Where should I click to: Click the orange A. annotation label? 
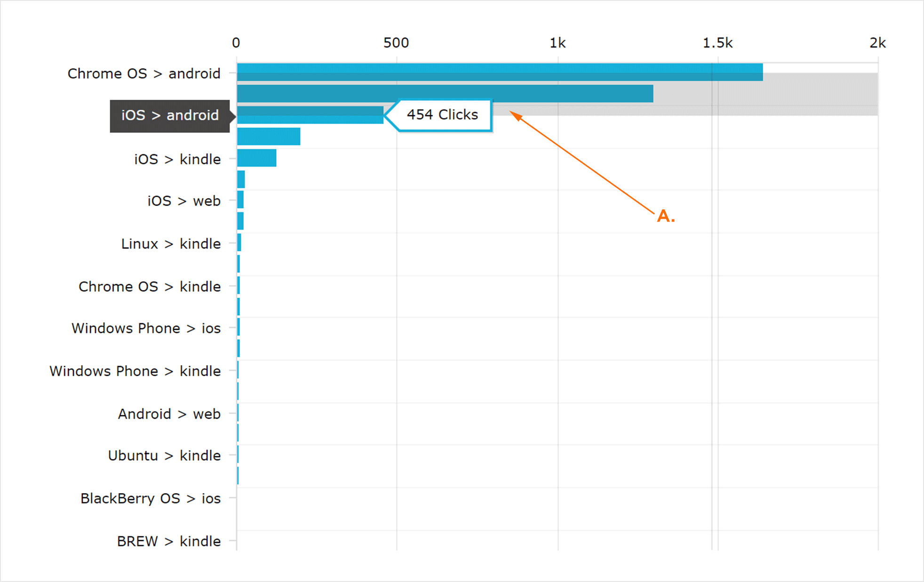click(x=666, y=216)
